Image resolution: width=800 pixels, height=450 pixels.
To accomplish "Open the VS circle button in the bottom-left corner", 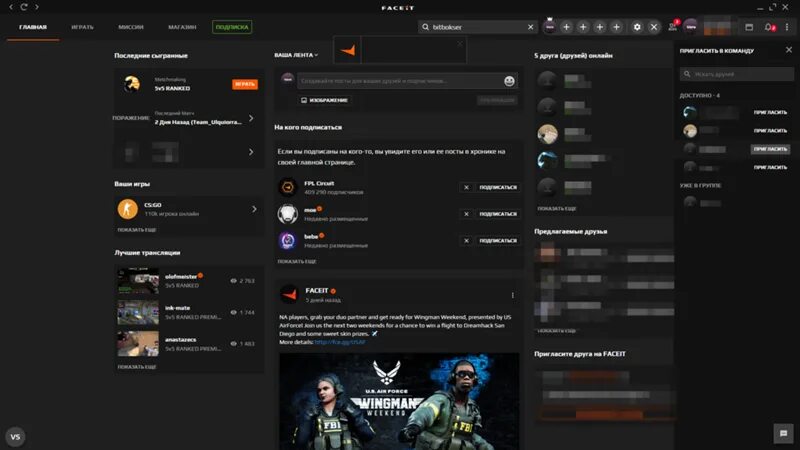I will 15,437.
